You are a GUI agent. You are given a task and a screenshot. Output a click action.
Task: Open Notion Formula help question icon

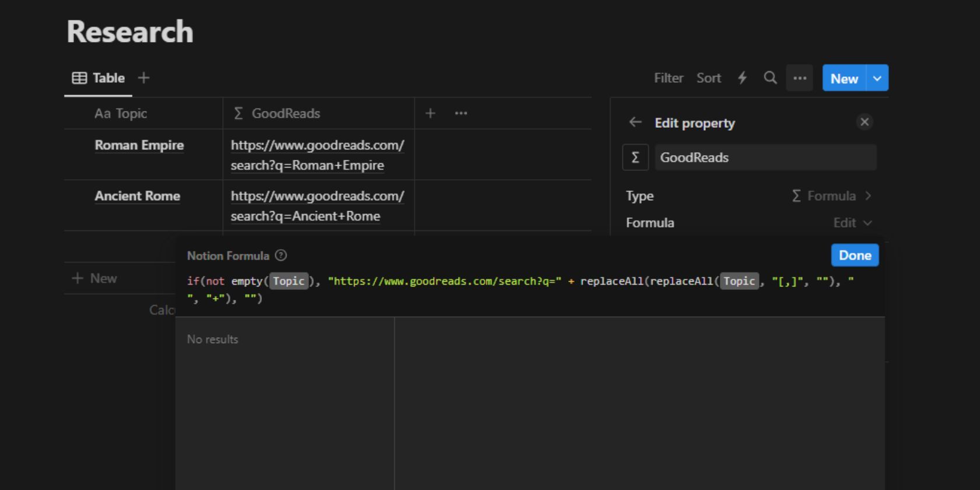pyautogui.click(x=281, y=256)
